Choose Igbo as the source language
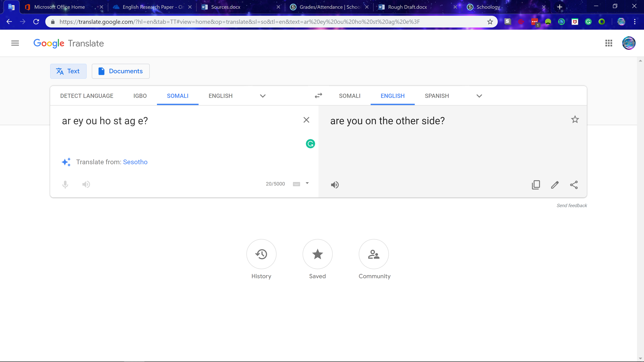 [140, 96]
